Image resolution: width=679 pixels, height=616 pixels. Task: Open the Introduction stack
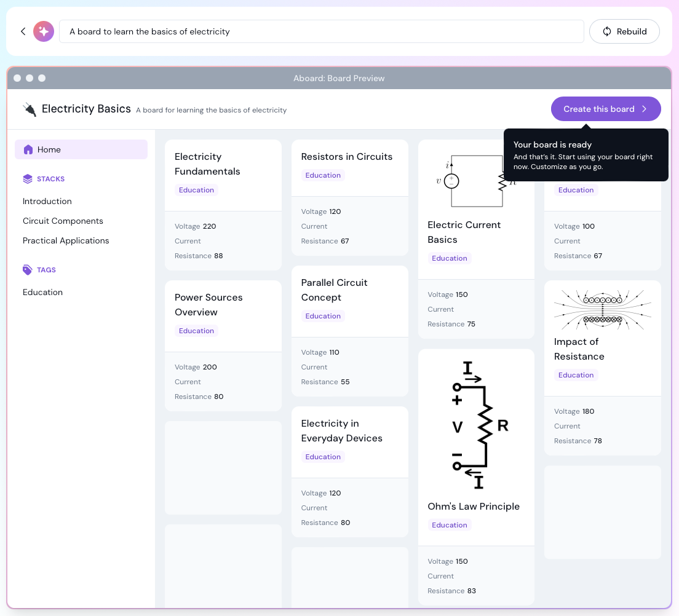pos(47,201)
